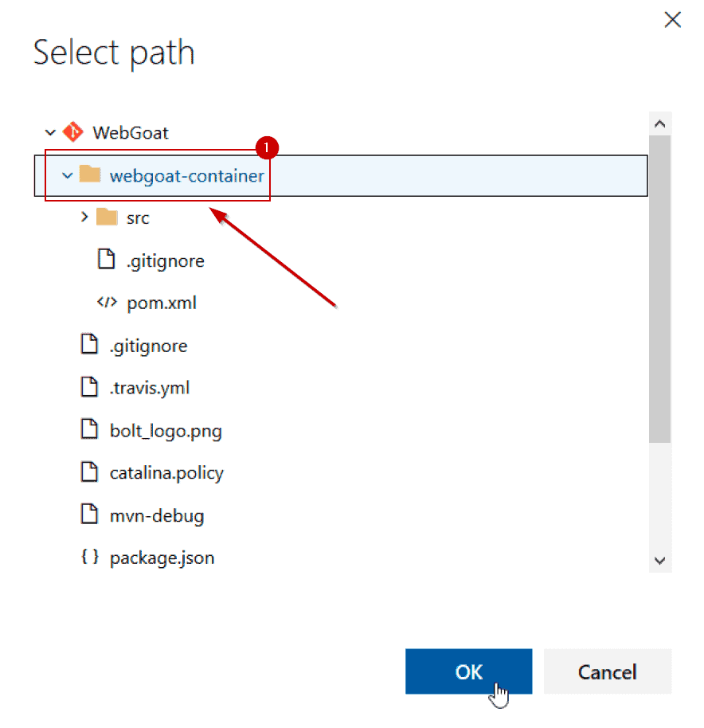Click the webgoat-container folder icon
The image size is (704, 728).
[90, 174]
